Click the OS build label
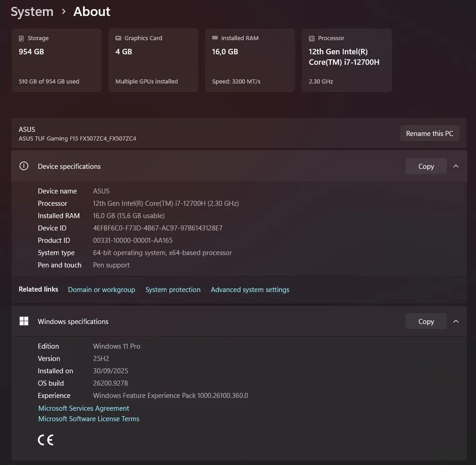Viewport: 476px width, 465px height. pos(51,383)
